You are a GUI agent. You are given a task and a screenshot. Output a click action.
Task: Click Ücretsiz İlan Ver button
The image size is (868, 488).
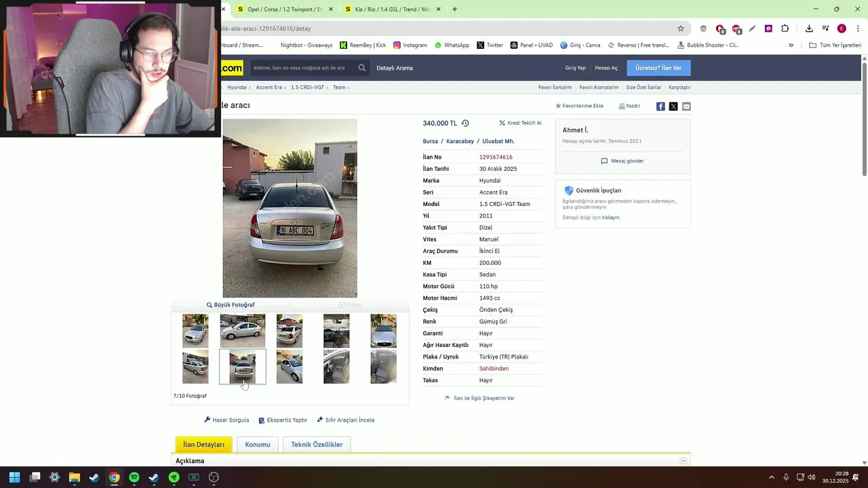pyautogui.click(x=658, y=68)
